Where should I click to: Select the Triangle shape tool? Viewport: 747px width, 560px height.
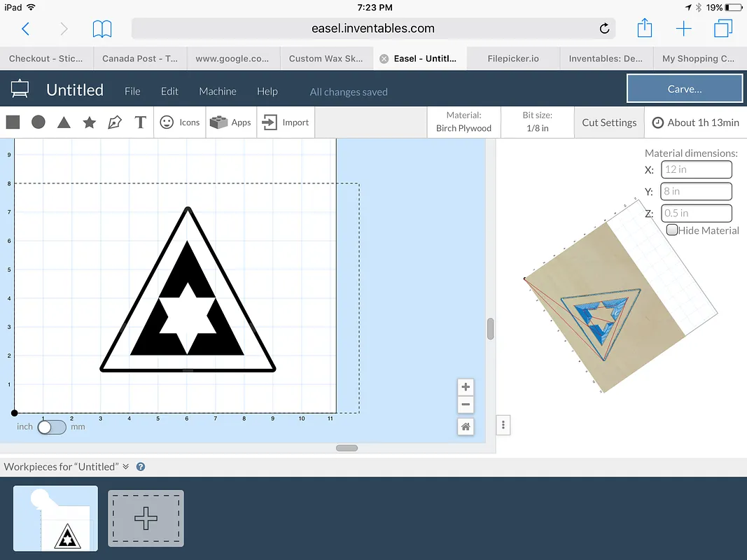(64, 122)
